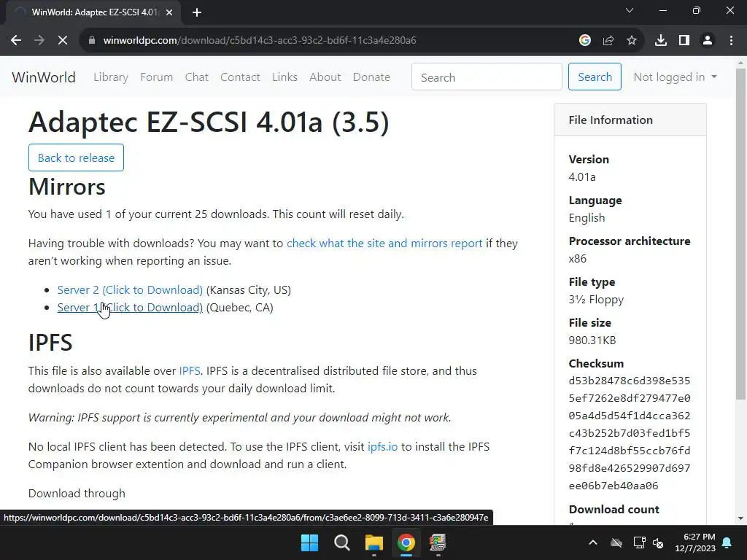
Task: Stop loading the page with the X button
Action: (63, 41)
